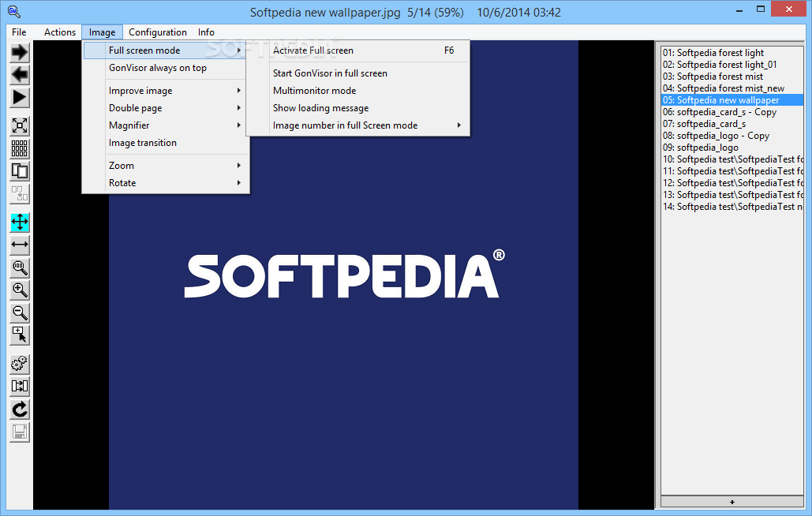This screenshot has width=812, height=516.
Task: Select the Full screen mode menu entry
Action: click(x=166, y=50)
